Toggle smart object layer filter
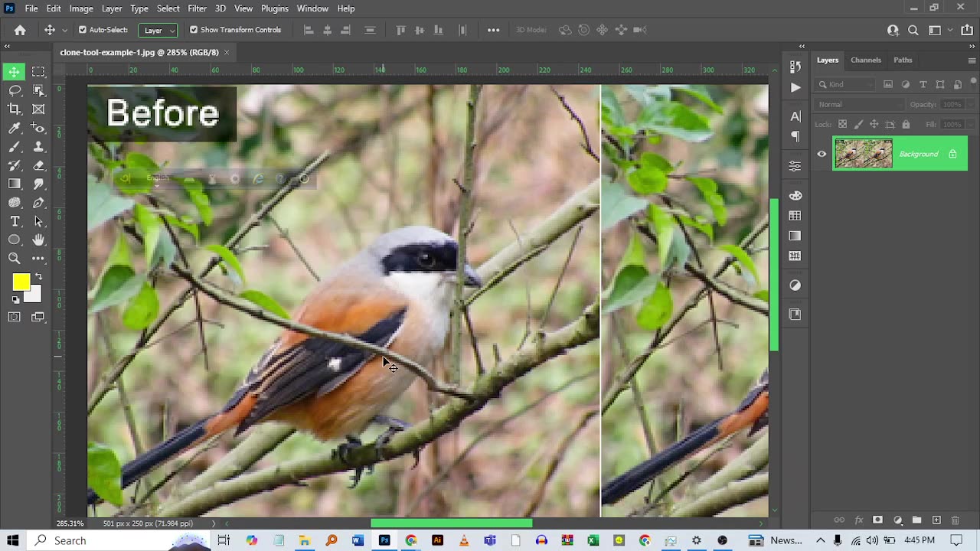This screenshot has height=551, width=980. tap(958, 84)
